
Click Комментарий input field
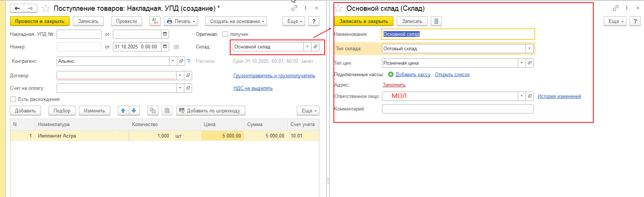[458, 109]
